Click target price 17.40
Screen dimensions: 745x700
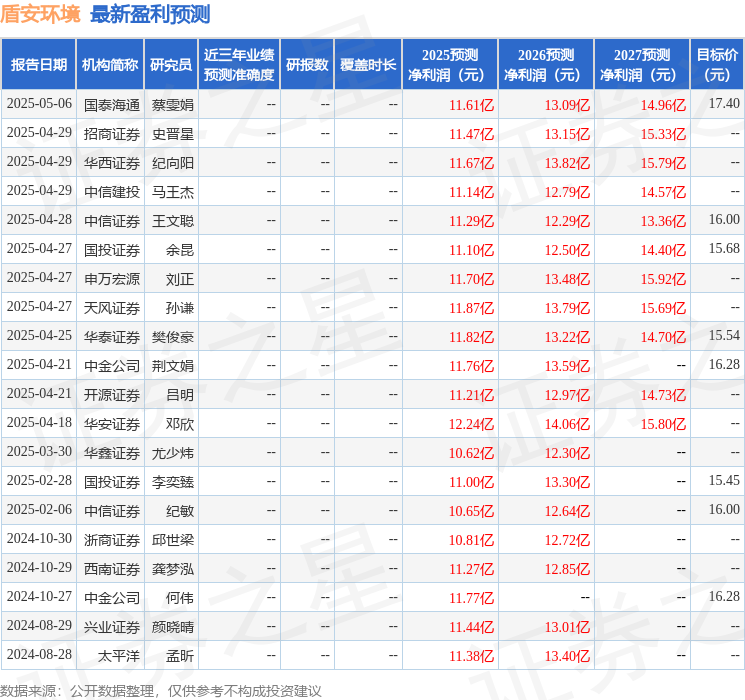point(724,103)
